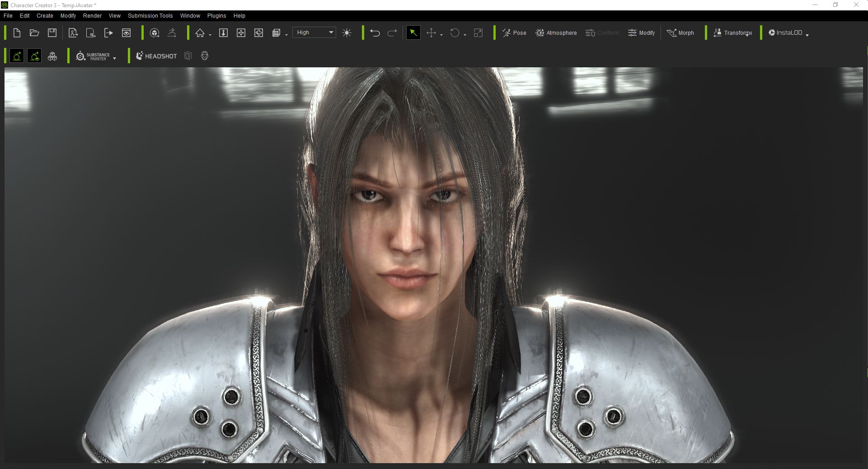
Task: Choose the Move tool
Action: (431, 33)
